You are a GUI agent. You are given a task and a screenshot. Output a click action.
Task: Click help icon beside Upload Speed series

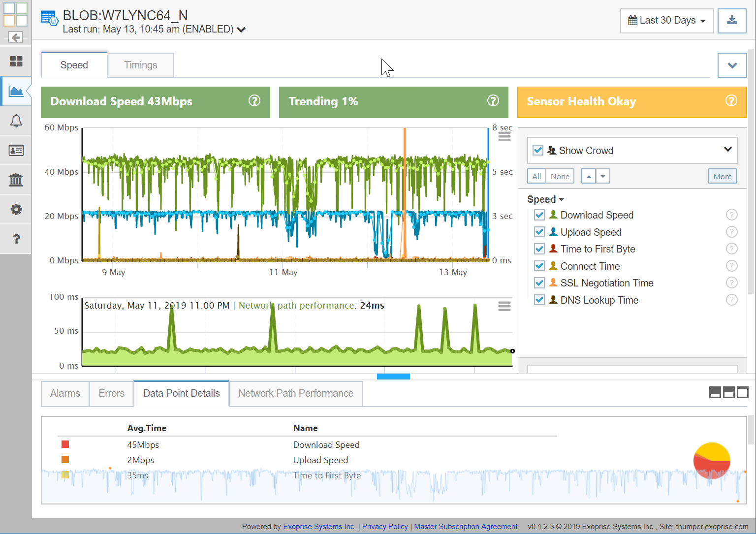(732, 232)
